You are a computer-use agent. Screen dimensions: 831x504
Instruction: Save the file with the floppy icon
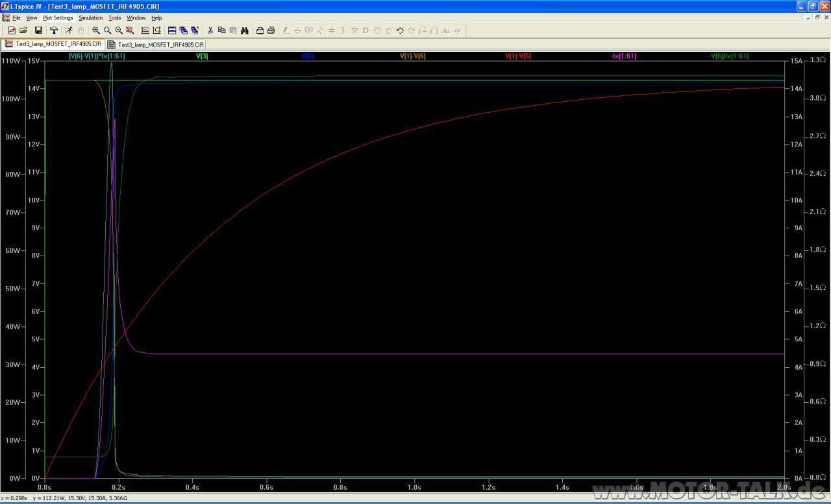[x=38, y=30]
